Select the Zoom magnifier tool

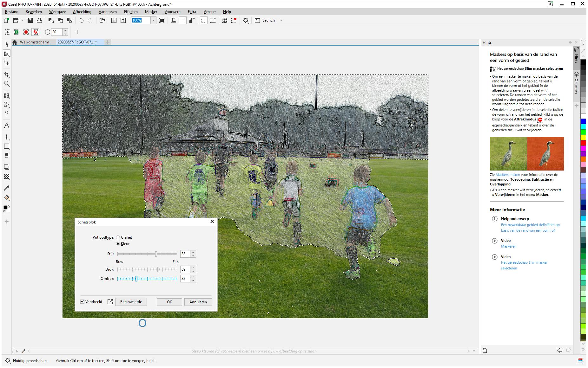[x=7, y=84]
